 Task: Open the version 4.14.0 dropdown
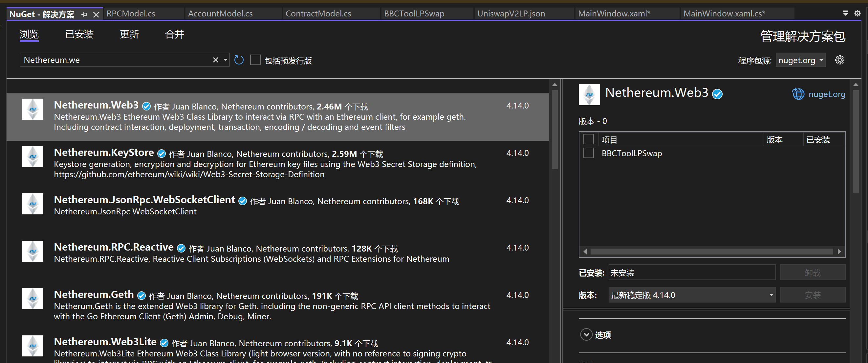tap(692, 295)
